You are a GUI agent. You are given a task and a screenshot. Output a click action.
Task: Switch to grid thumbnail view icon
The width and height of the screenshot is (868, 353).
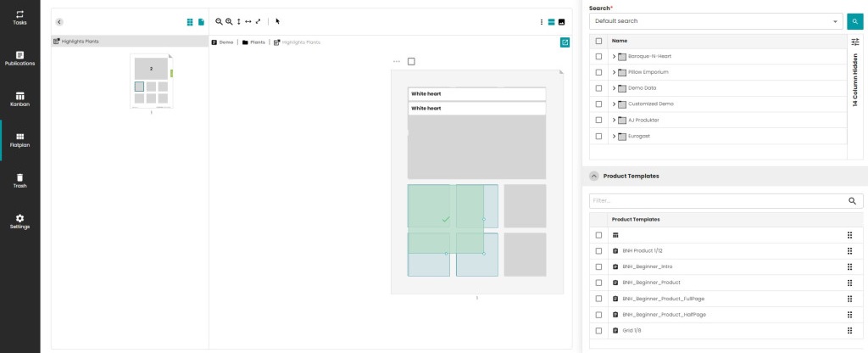pyautogui.click(x=190, y=22)
